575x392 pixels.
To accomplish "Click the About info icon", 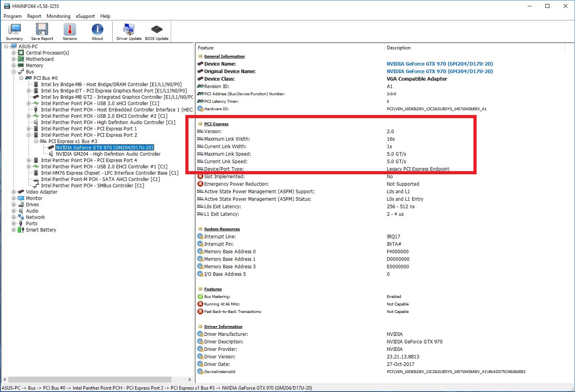I will click(x=97, y=30).
